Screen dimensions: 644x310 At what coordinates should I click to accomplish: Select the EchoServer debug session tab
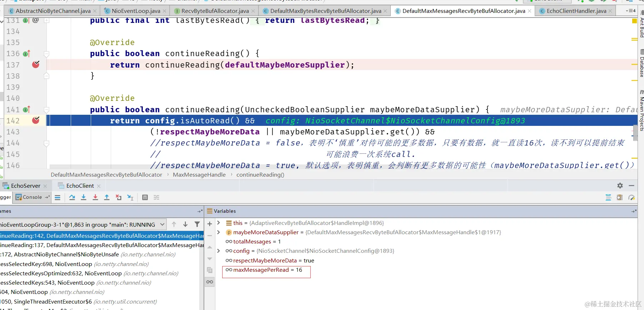[25, 186]
